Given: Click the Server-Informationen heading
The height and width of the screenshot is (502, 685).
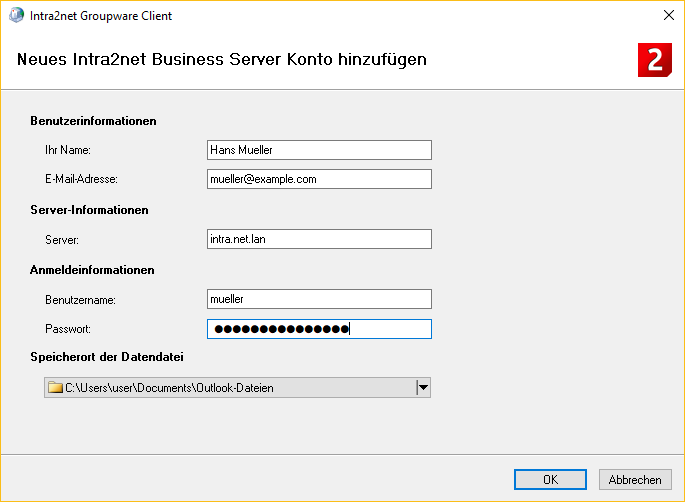Looking at the screenshot, I should [89, 210].
